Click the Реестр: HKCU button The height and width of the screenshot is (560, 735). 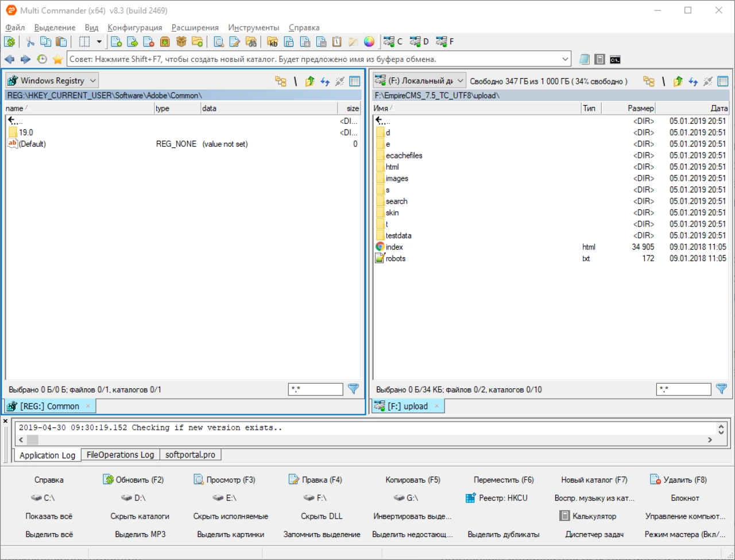(497, 498)
